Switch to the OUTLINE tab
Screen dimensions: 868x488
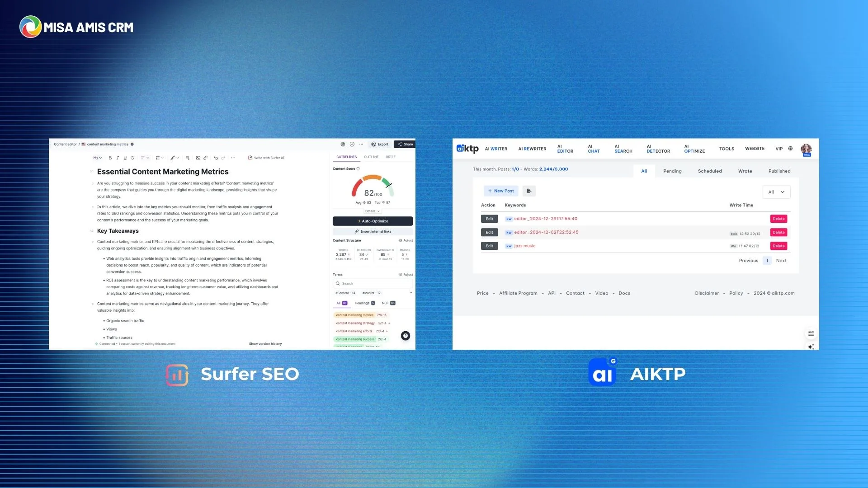click(x=371, y=157)
